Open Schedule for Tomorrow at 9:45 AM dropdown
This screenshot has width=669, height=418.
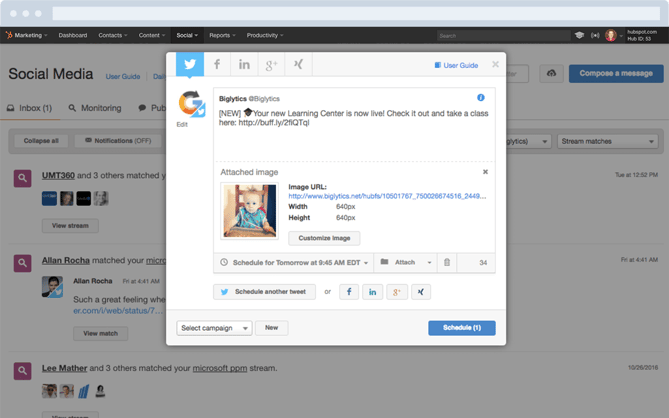[294, 263]
